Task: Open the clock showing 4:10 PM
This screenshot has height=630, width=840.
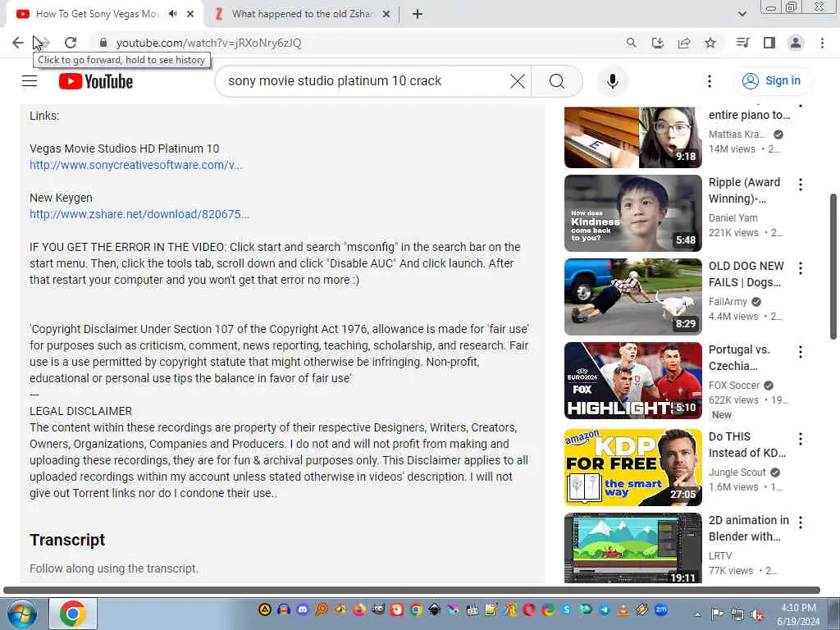Action: (798, 614)
